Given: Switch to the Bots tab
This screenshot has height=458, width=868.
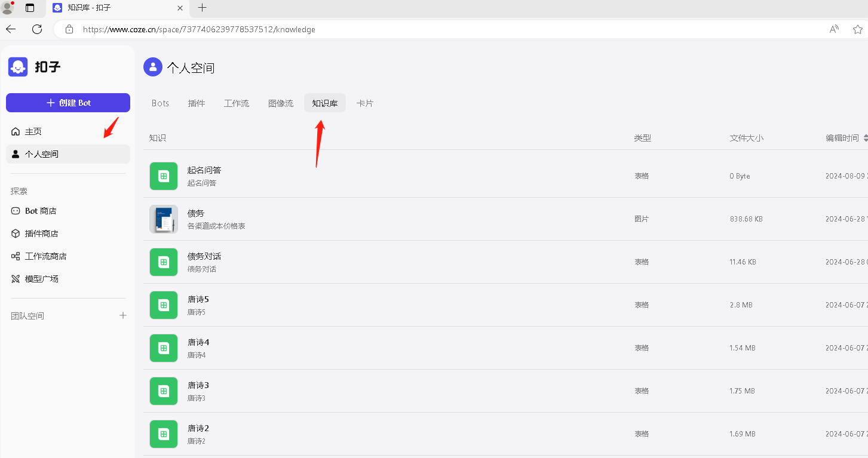Looking at the screenshot, I should point(160,103).
